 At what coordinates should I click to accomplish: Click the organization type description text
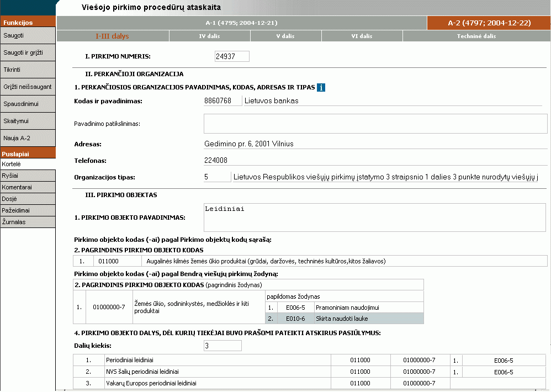(386, 177)
